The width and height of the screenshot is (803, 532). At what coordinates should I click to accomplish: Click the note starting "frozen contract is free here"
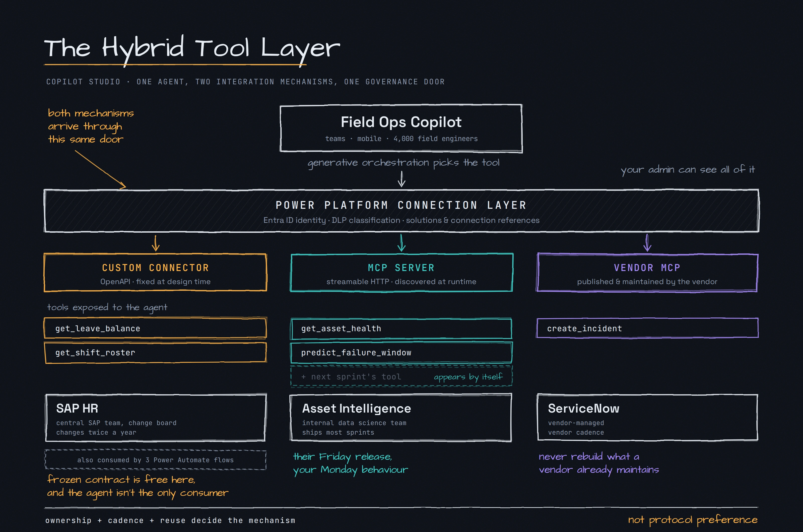[138, 486]
